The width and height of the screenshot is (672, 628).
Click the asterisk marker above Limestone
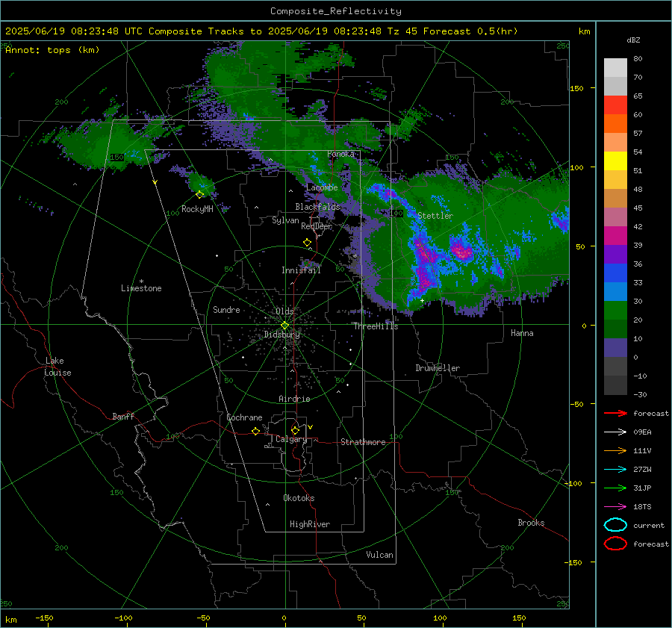pos(141,282)
